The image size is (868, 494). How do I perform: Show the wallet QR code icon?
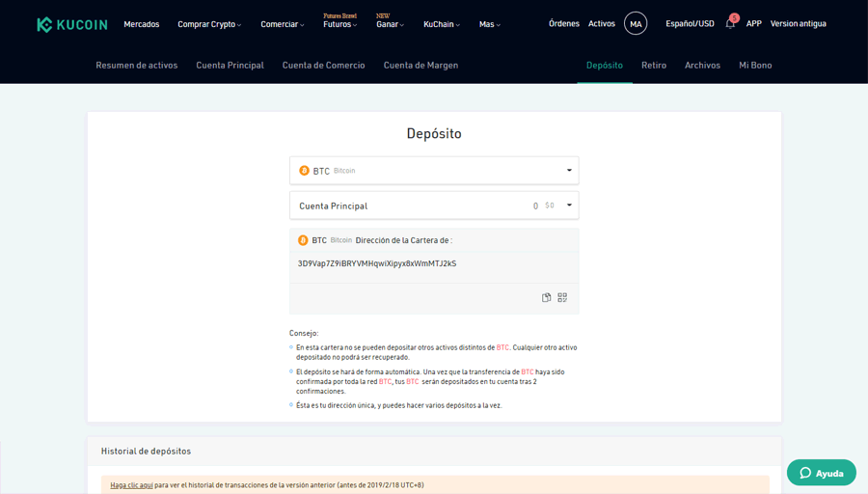pos(562,297)
